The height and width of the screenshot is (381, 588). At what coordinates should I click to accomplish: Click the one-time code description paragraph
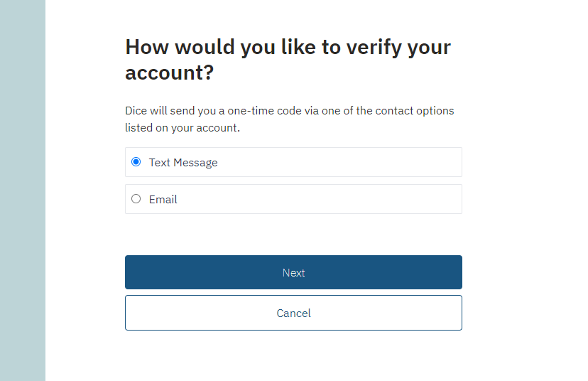[x=289, y=119]
